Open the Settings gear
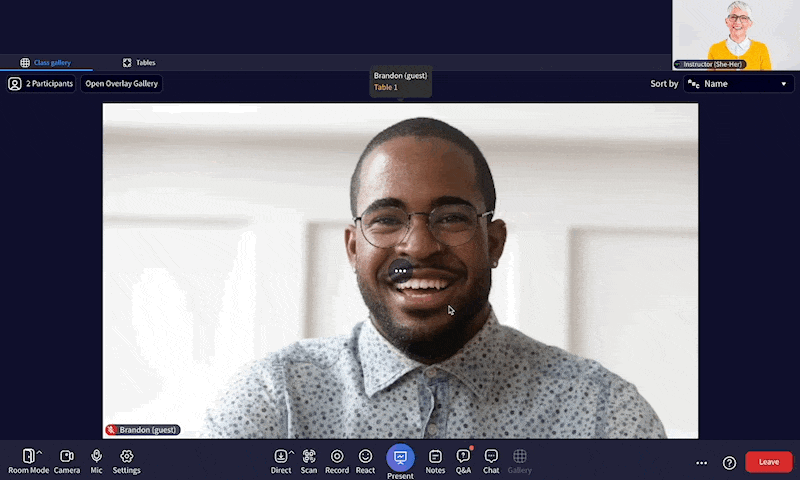This screenshot has height=480, width=800. pos(127,461)
